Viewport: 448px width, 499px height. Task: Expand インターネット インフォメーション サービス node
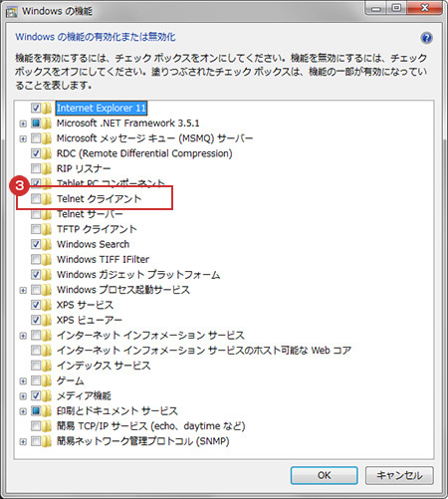tap(23, 336)
